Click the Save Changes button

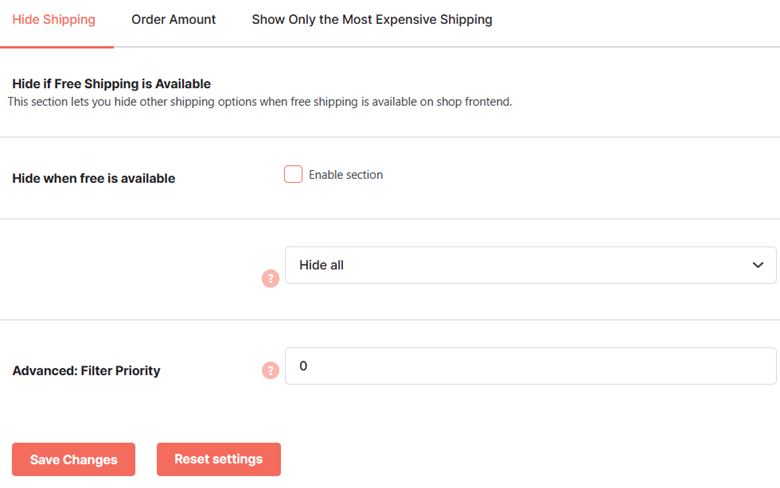click(74, 459)
